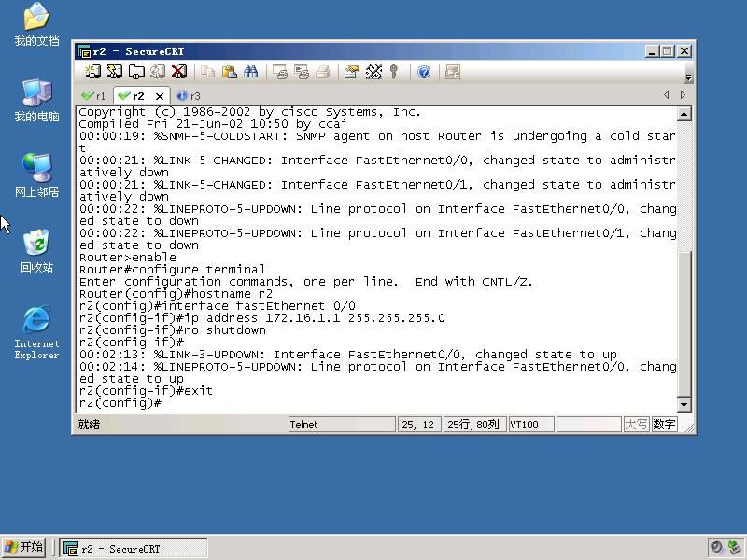Click the Keymap Editor icon
747x560 pixels.
pos(374,73)
